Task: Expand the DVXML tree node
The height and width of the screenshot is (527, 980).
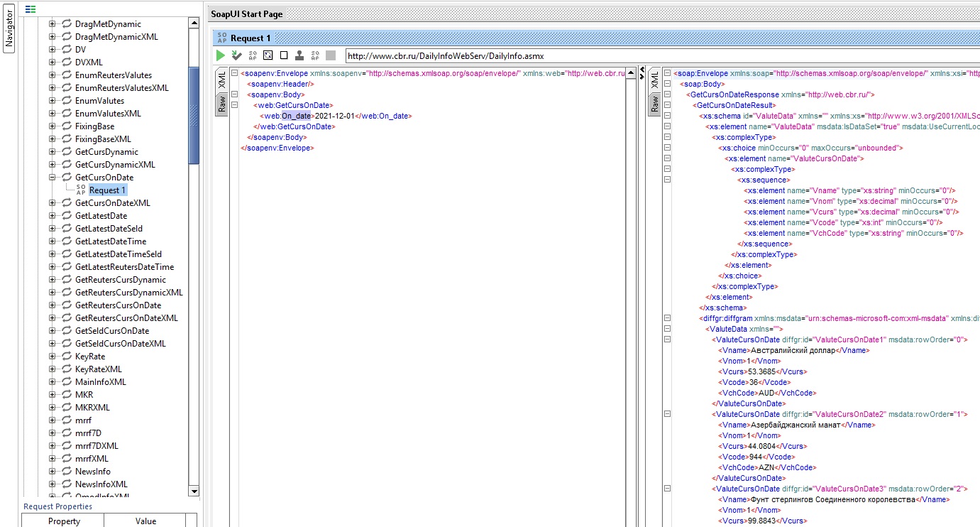Action: click(52, 63)
